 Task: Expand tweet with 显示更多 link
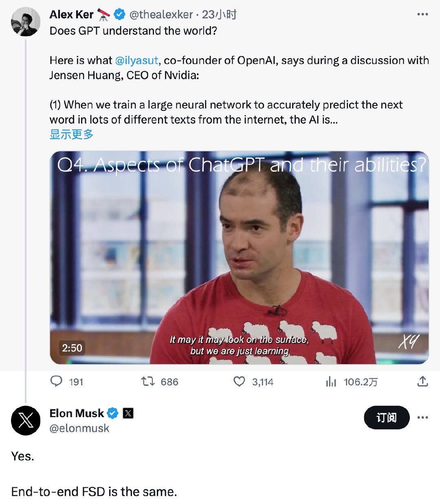pos(72,134)
